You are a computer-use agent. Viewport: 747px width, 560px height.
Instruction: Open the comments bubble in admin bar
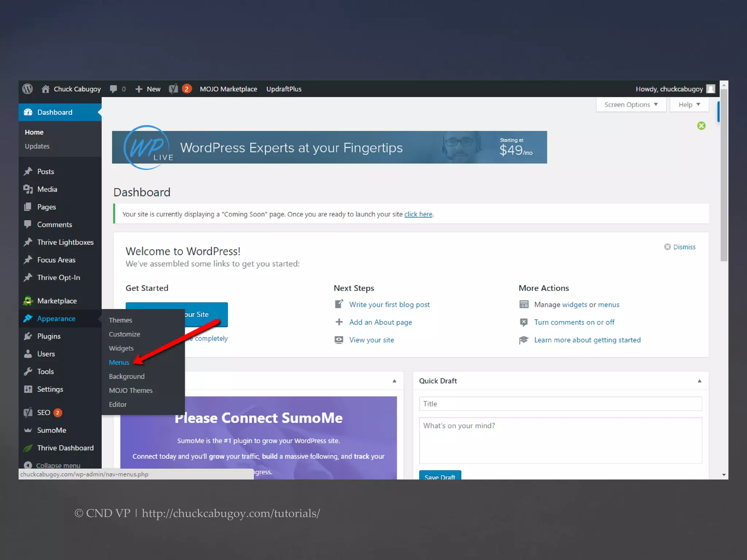113,89
